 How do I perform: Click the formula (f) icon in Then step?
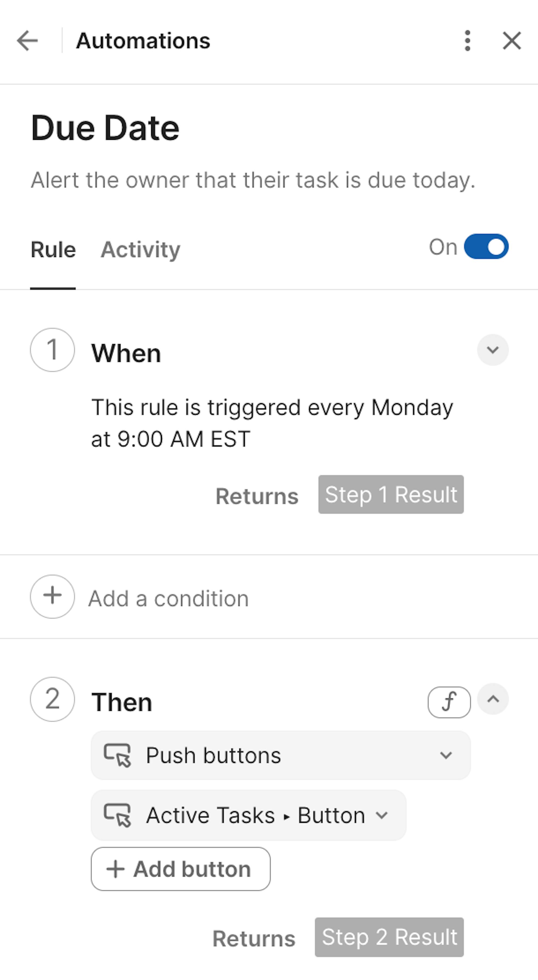point(449,702)
